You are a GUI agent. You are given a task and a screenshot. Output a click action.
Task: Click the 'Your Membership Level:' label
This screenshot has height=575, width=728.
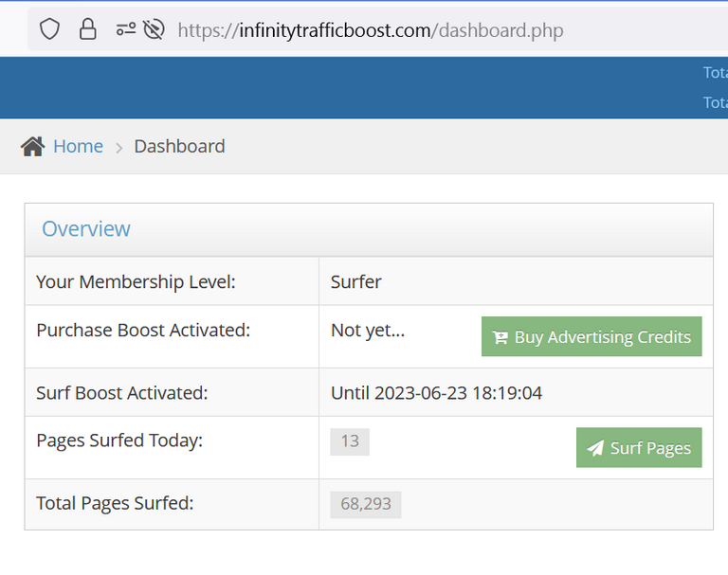point(136,281)
